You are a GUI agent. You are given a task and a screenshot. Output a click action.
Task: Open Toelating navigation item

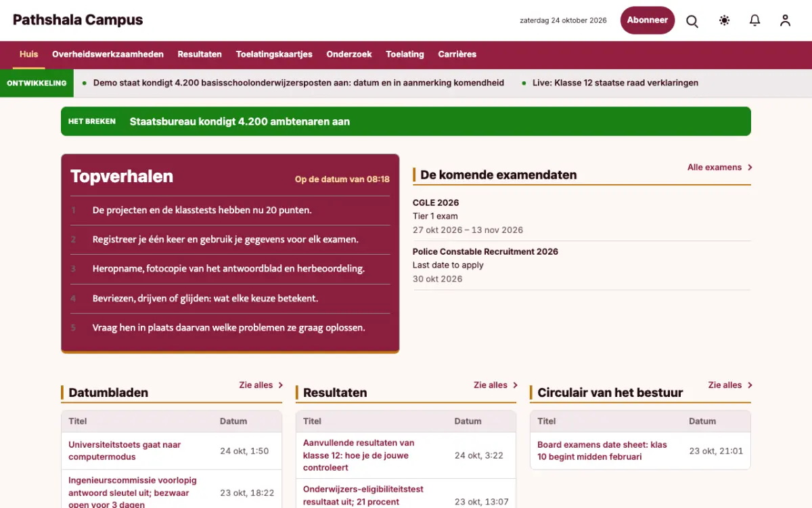tap(405, 55)
